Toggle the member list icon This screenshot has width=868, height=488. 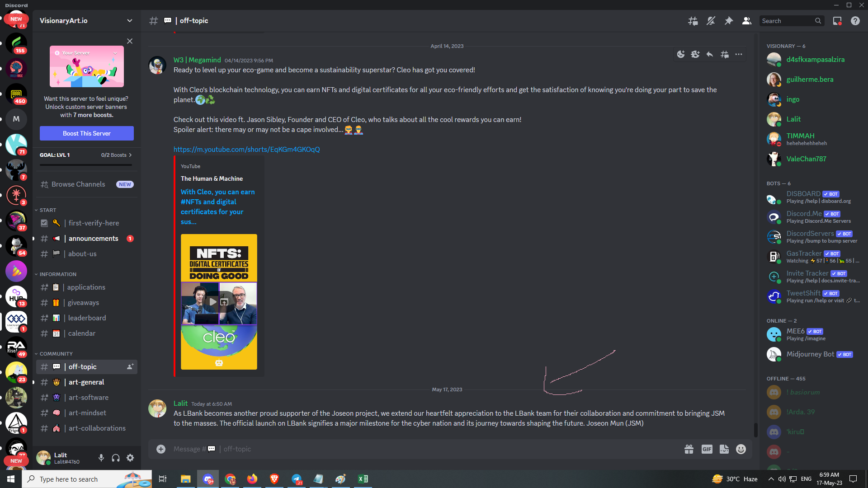tap(747, 21)
